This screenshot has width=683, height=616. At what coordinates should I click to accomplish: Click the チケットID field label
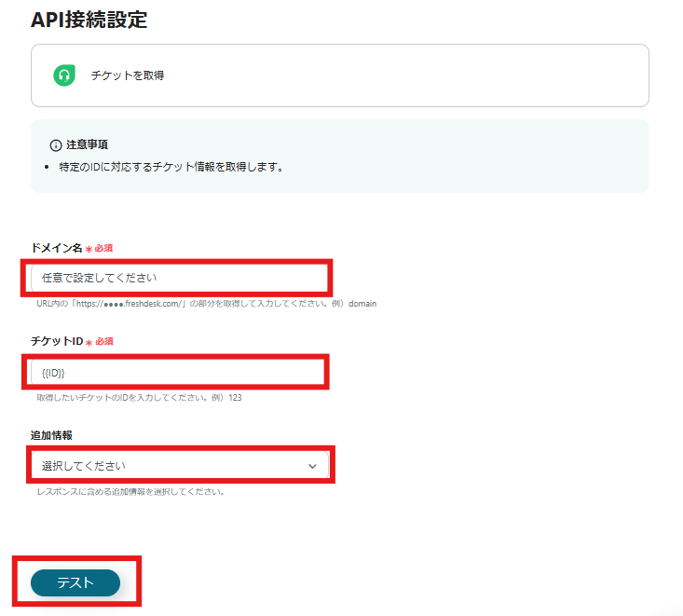click(57, 341)
